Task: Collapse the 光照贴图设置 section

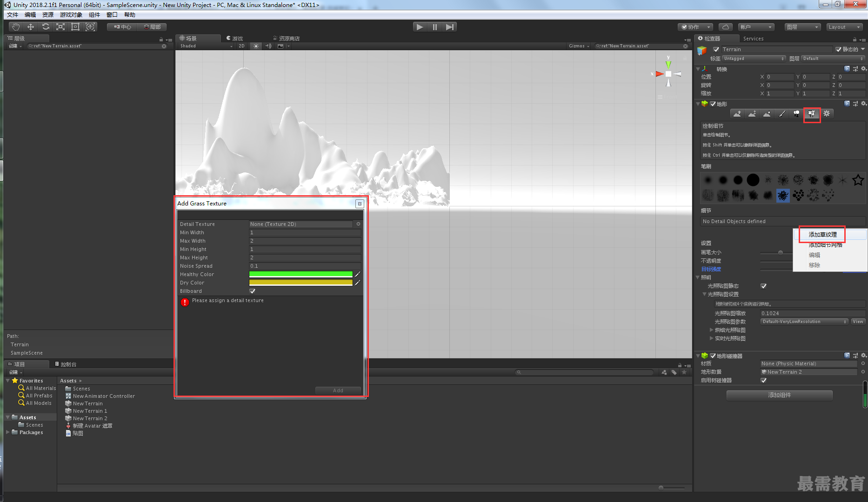Action: [x=705, y=294]
